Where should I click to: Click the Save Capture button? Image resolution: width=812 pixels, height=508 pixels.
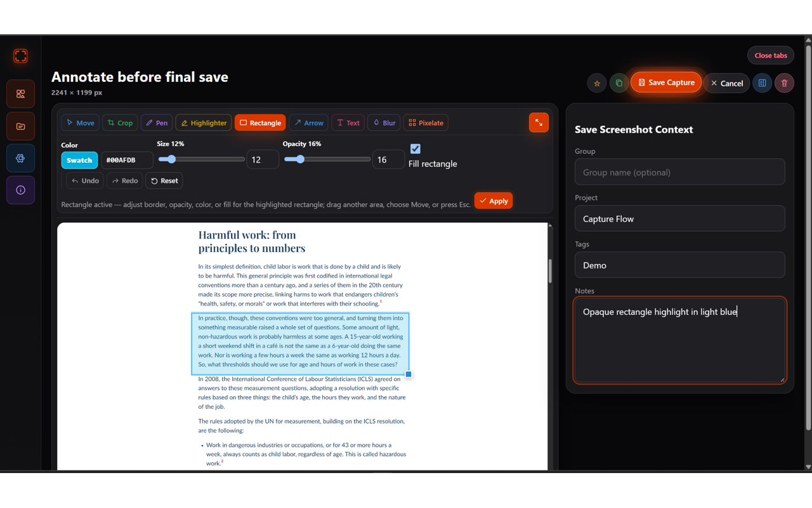click(666, 83)
